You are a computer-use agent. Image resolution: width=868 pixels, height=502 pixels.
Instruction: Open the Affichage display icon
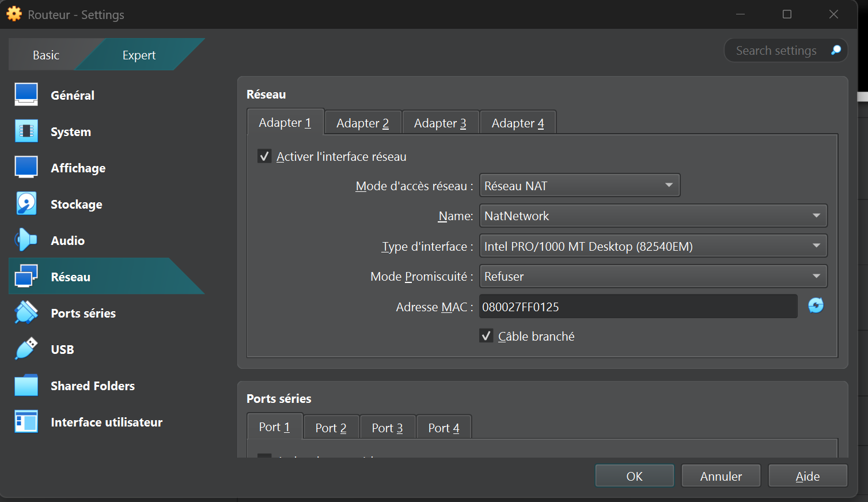click(26, 168)
